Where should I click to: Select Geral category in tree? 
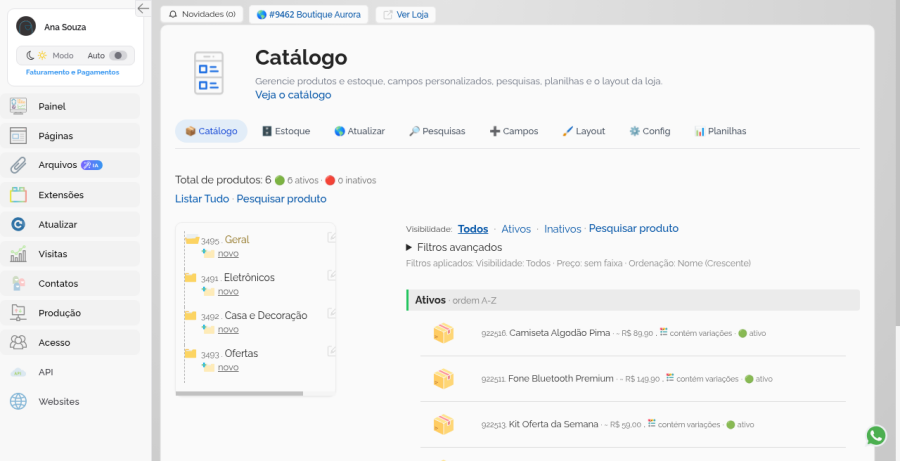coord(237,239)
